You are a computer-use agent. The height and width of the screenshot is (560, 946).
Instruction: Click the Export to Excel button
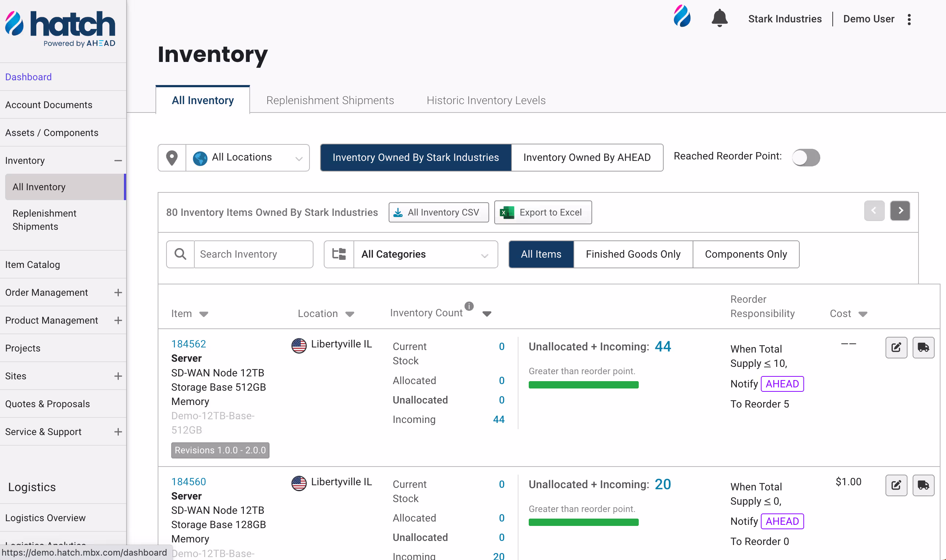point(542,213)
